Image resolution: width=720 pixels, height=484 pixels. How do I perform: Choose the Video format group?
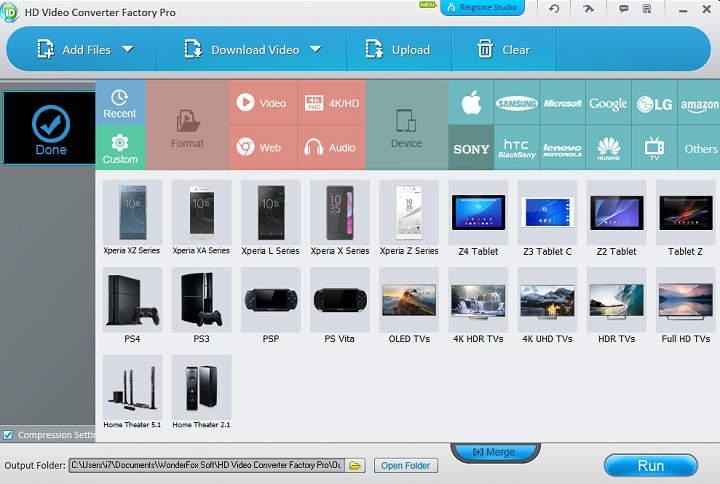(263, 103)
